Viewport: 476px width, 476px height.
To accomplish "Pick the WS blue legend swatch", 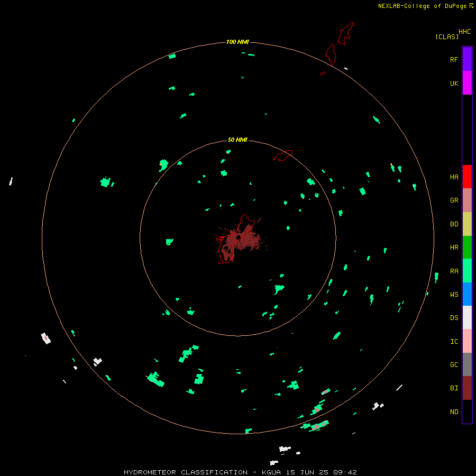I will click(467, 294).
